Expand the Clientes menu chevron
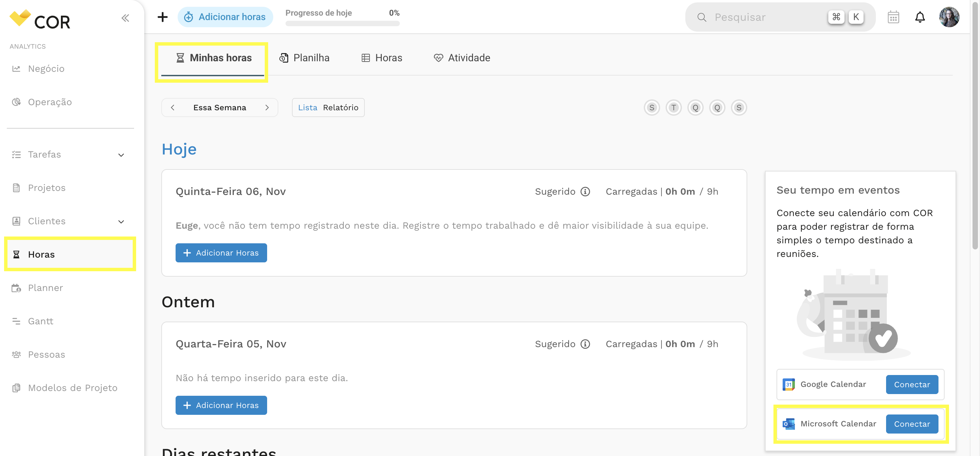Viewport: 980px width, 456px height. [x=121, y=222]
